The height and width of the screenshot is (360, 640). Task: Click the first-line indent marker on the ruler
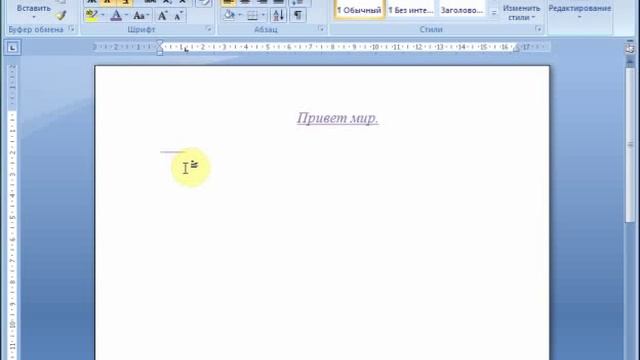coord(160,43)
